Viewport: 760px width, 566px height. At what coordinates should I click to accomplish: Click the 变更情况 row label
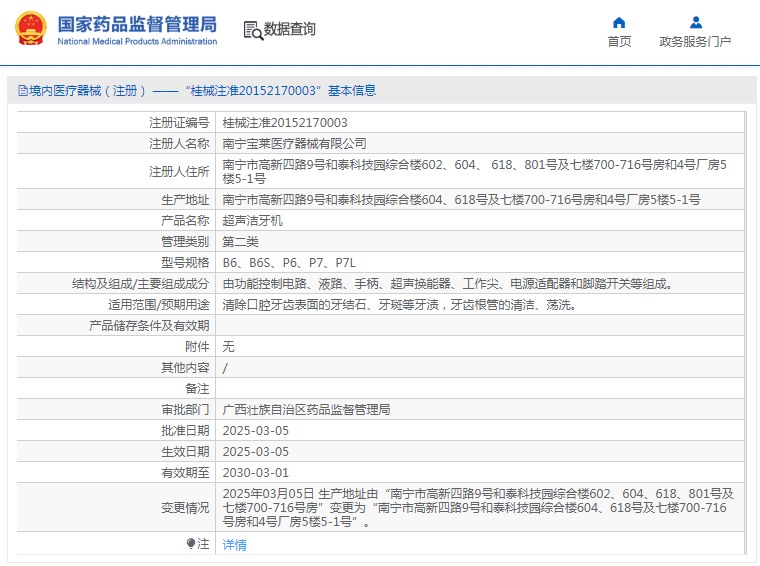point(185,508)
